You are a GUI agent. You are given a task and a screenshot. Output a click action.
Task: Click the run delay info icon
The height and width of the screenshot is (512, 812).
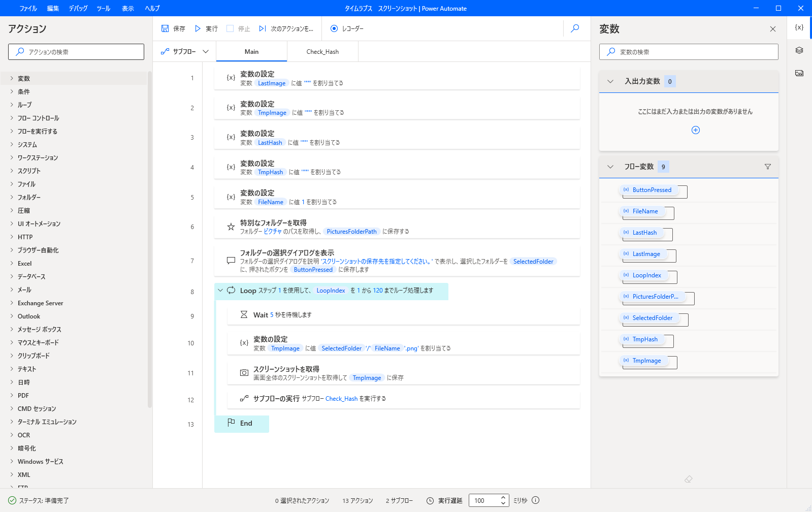tap(535, 500)
